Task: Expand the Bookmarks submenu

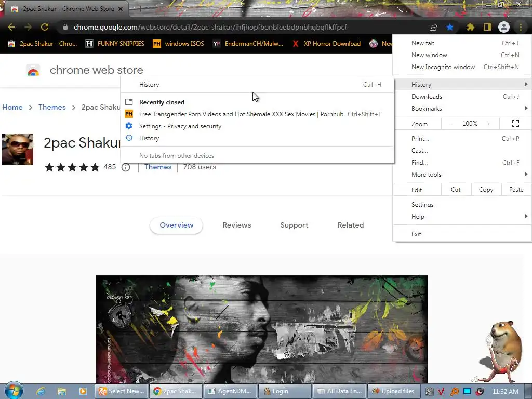Action: (462, 108)
